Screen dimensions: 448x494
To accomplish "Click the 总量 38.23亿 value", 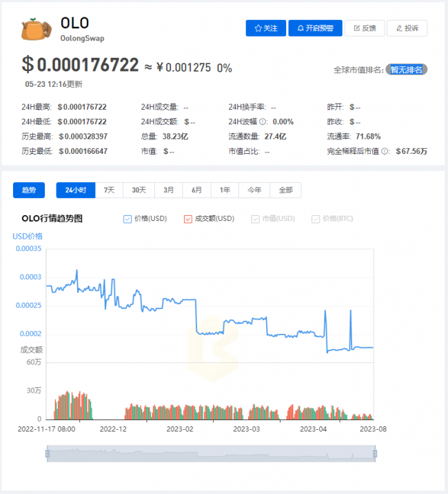I will coord(175,137).
